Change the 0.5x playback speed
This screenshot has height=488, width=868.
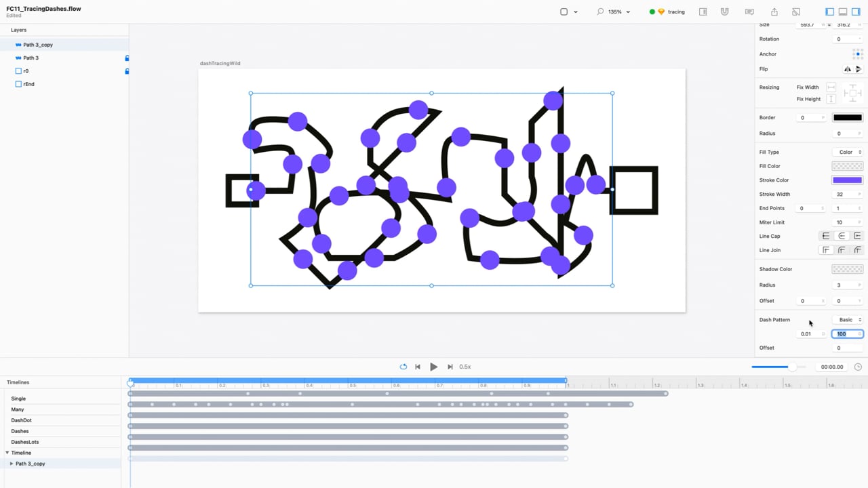(x=465, y=367)
